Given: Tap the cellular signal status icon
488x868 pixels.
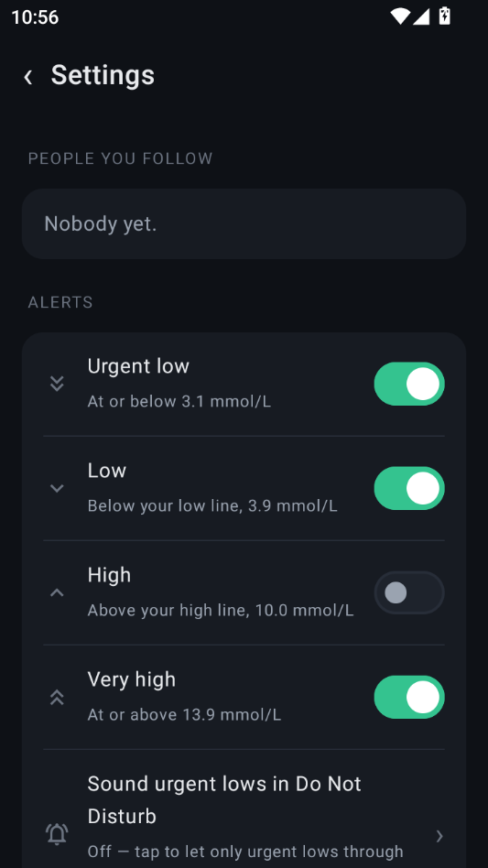Looking at the screenshot, I should point(421,16).
